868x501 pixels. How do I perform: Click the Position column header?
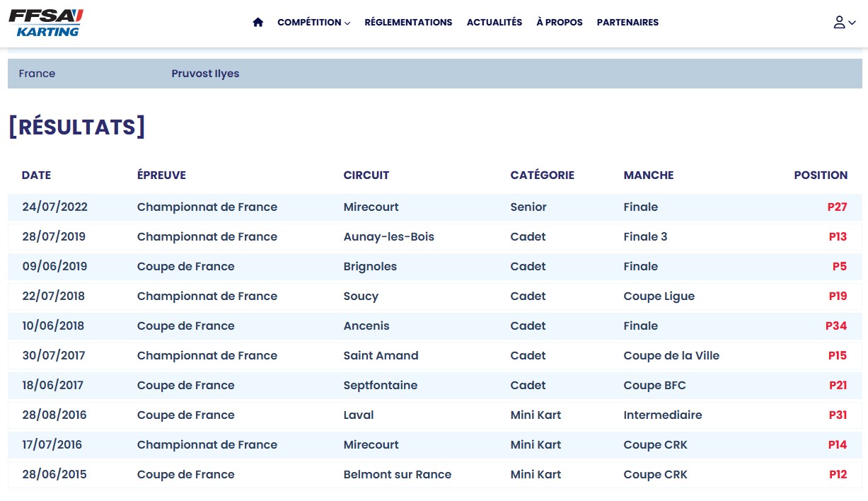tap(820, 175)
